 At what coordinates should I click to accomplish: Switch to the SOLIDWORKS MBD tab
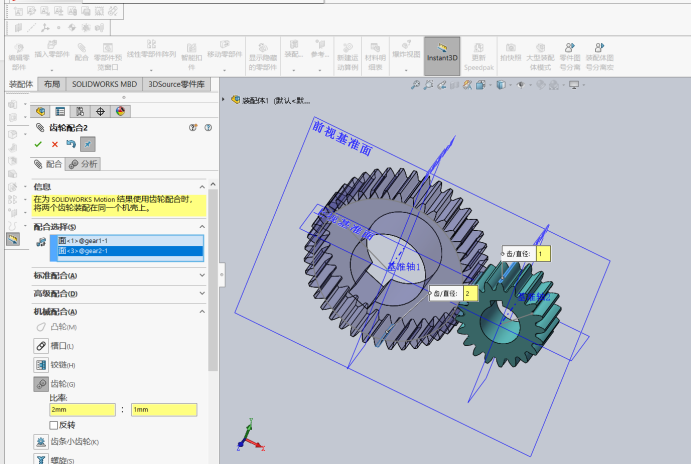(x=105, y=84)
